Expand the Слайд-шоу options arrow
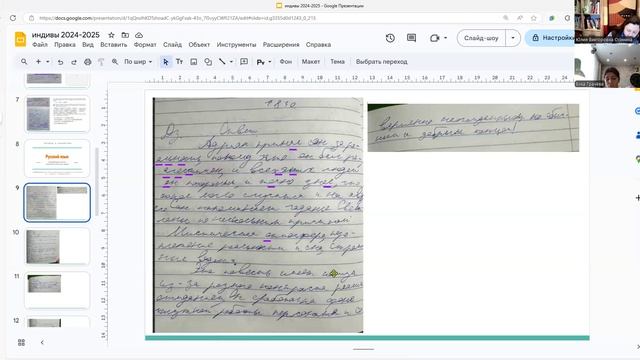The height and width of the screenshot is (360, 640). click(x=513, y=38)
